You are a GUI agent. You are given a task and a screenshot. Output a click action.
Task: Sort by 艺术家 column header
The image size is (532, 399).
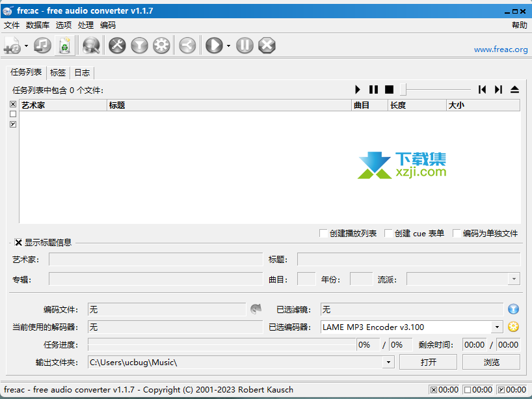pos(63,105)
